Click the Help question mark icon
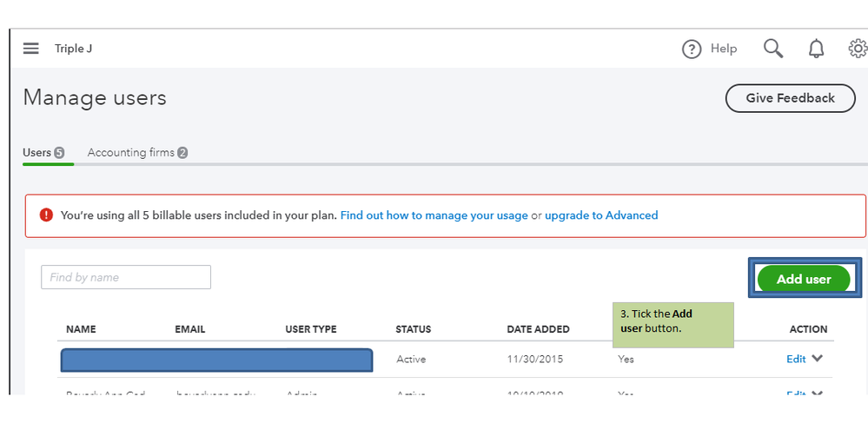Viewport: 868px width, 423px height. point(692,50)
